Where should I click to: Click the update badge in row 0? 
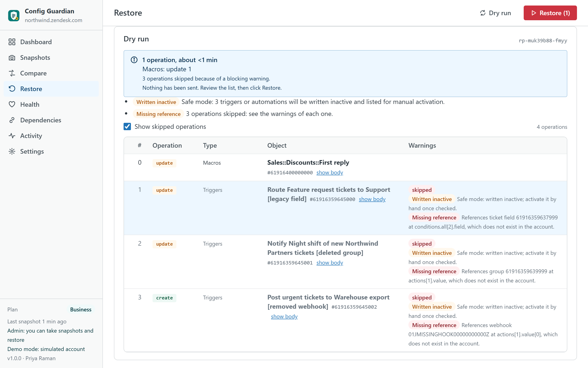164,163
